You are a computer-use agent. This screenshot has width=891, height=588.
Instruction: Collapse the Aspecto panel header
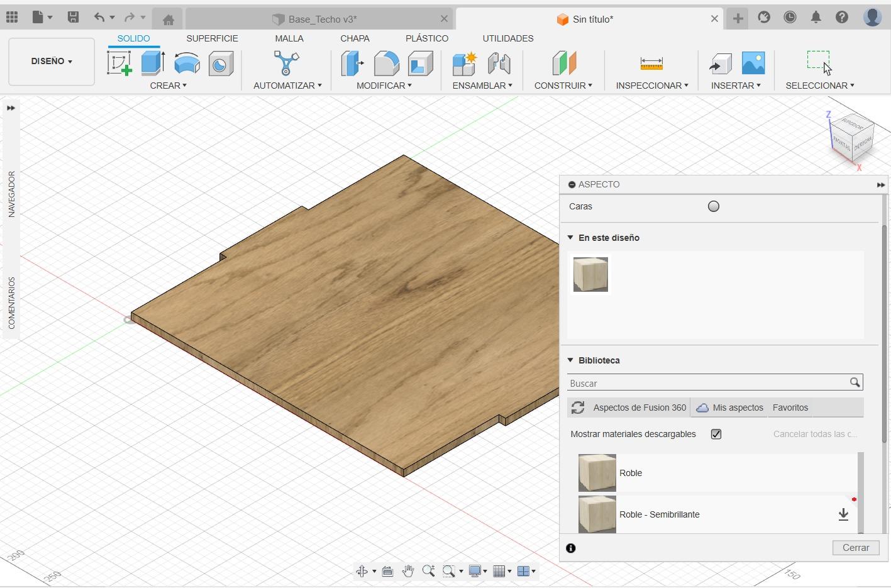572,184
